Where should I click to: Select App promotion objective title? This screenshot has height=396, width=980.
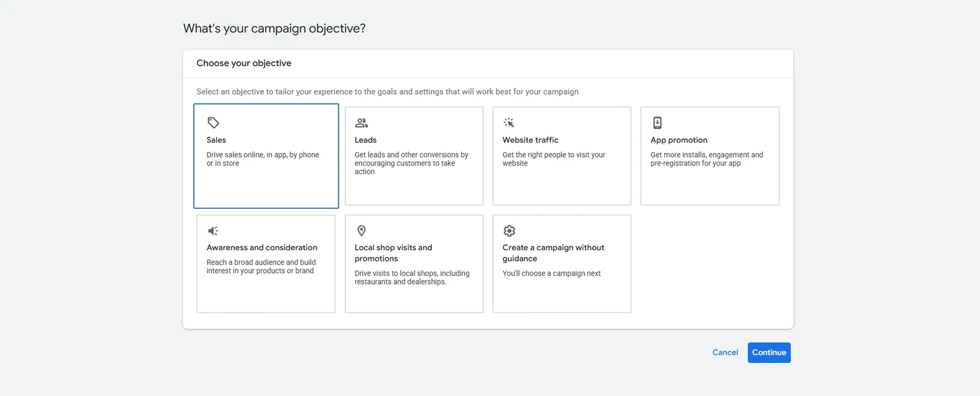679,140
